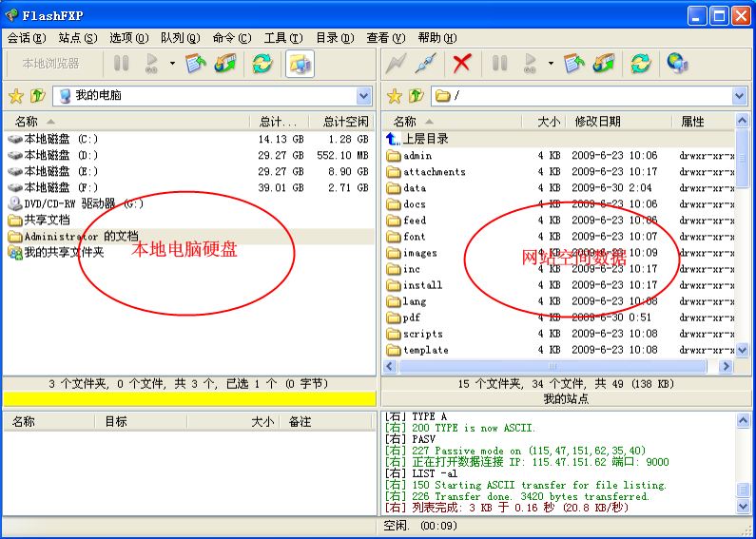
Task: Open 上层目录 parent directory entry
Action: [x=424, y=139]
